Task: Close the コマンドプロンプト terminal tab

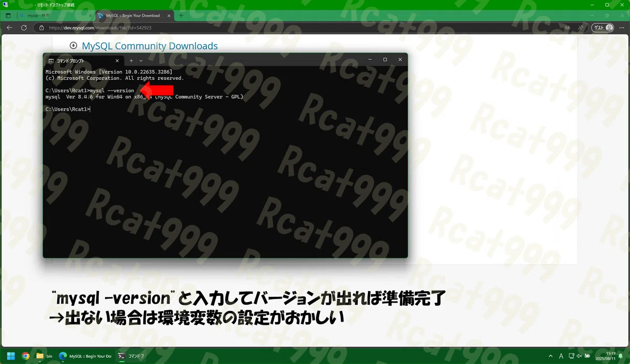Action: click(117, 60)
